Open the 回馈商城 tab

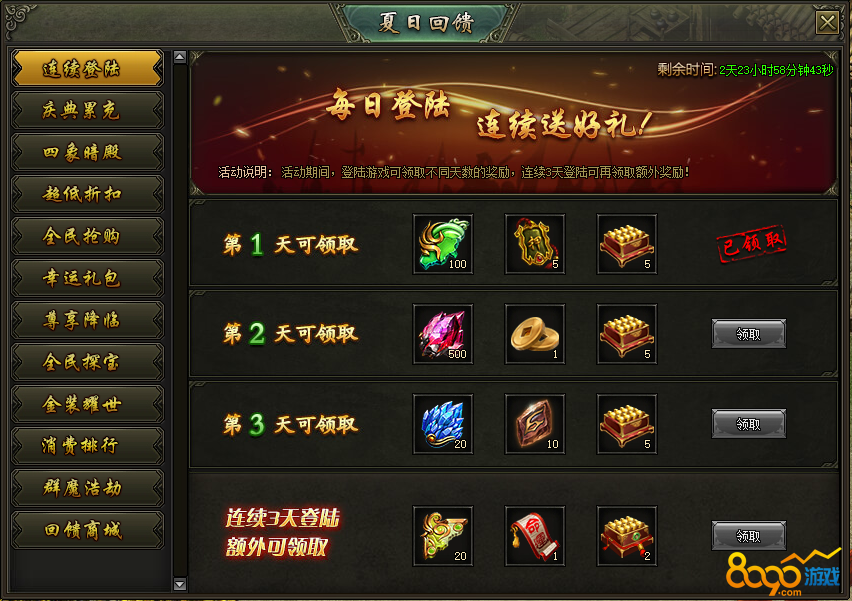coord(87,530)
